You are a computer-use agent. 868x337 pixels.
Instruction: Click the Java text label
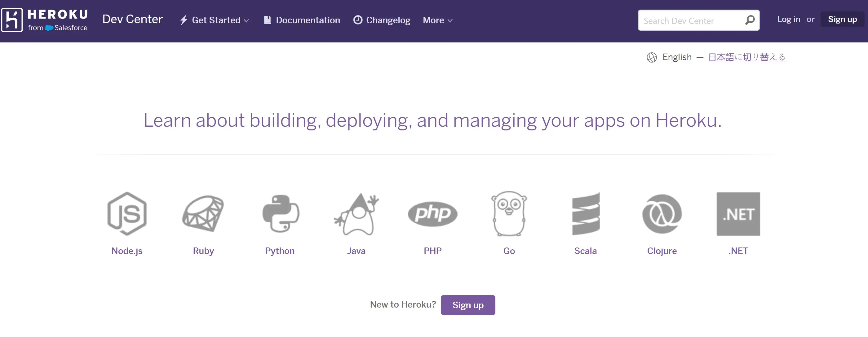coord(356,251)
